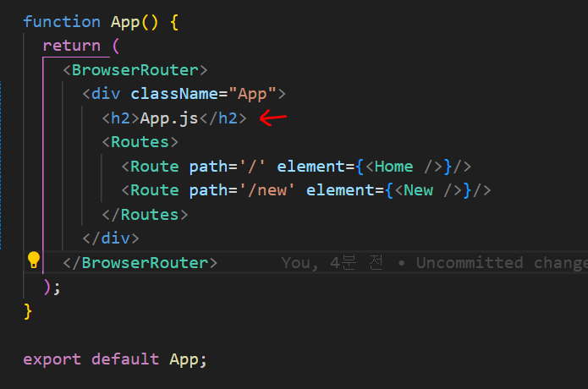Click the "App" className string value
The image size is (588, 389).
pos(252,94)
